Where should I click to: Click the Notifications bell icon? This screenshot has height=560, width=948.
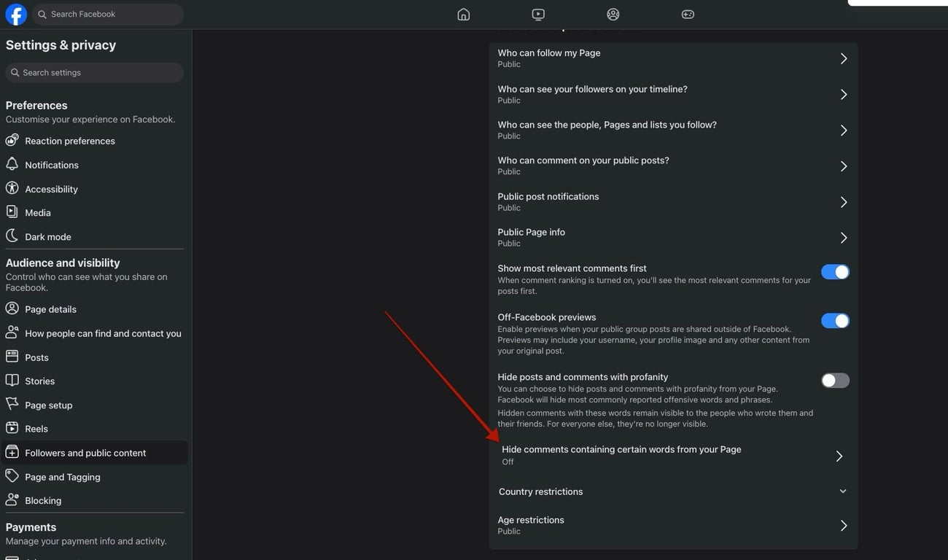pyautogui.click(x=12, y=164)
